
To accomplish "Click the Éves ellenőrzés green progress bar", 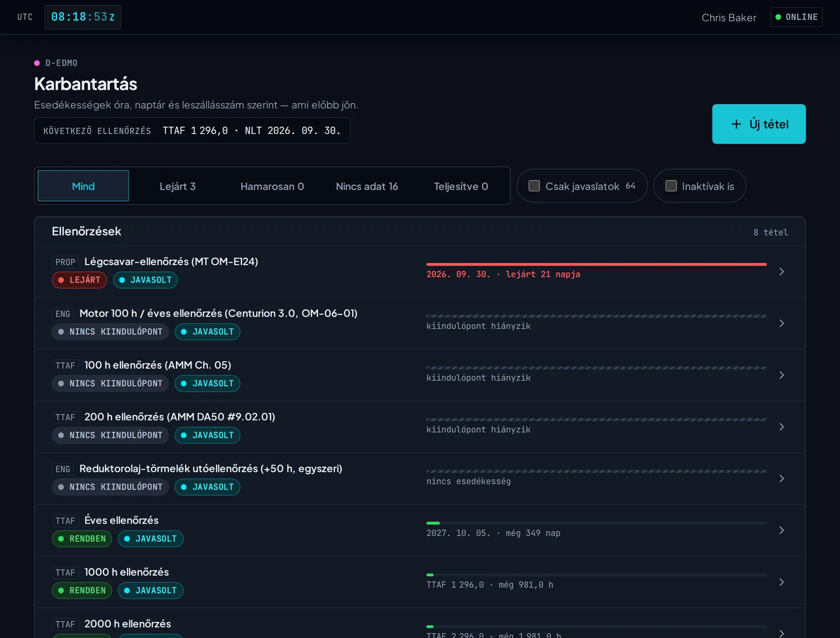I will click(x=596, y=523).
